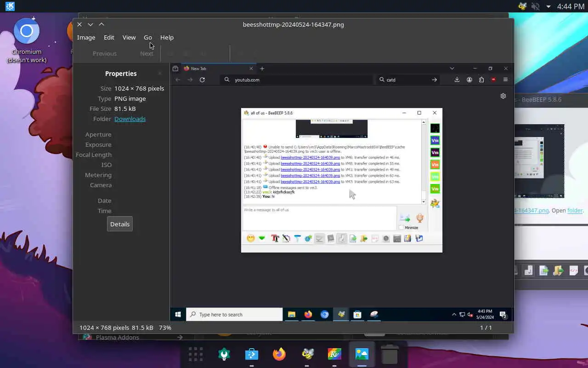Click the PNG image type value

coord(130,98)
